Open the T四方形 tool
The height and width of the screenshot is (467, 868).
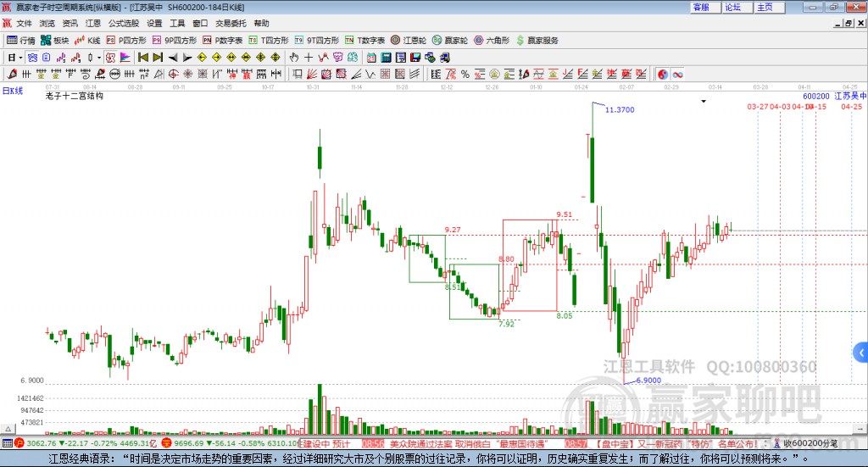pos(269,41)
